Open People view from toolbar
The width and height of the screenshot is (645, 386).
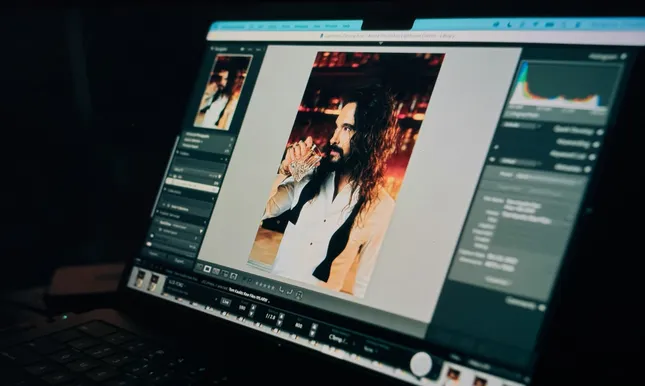click(234, 276)
